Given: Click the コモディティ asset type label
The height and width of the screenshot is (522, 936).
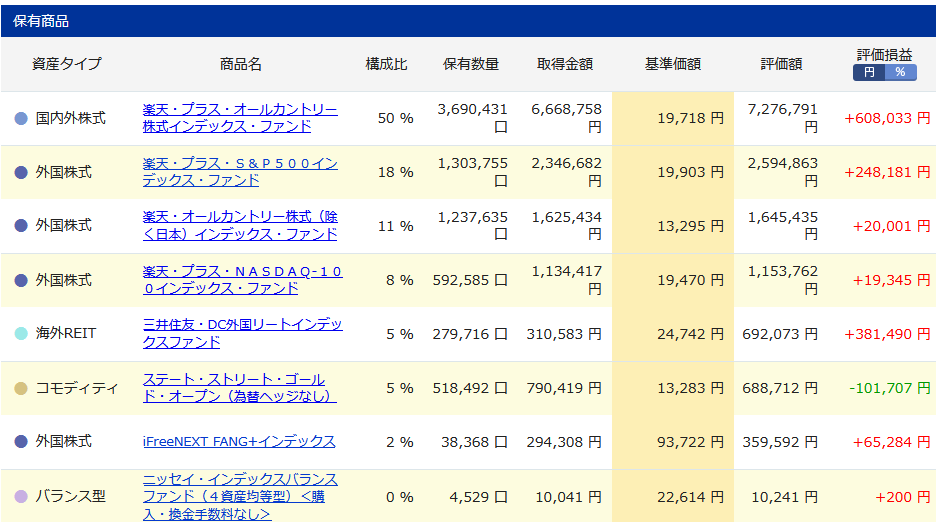Looking at the screenshot, I should pos(77,388).
